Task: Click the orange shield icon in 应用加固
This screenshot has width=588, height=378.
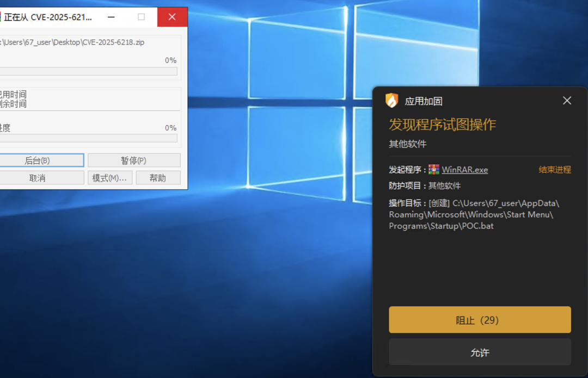Action: coord(392,101)
